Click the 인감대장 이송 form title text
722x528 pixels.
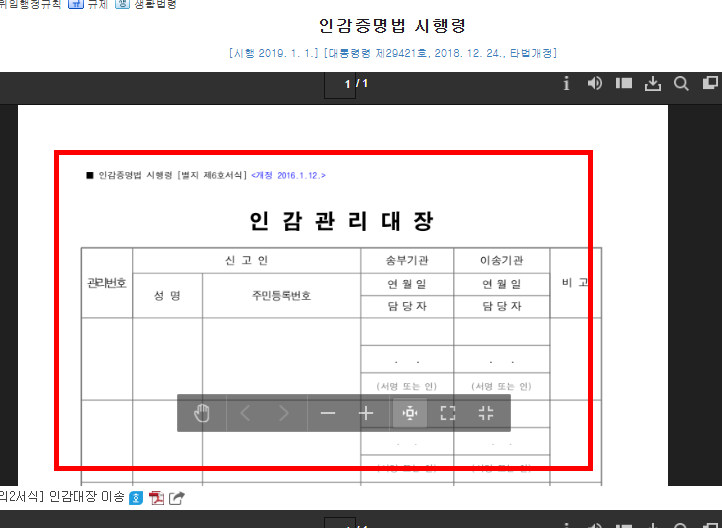click(87, 497)
